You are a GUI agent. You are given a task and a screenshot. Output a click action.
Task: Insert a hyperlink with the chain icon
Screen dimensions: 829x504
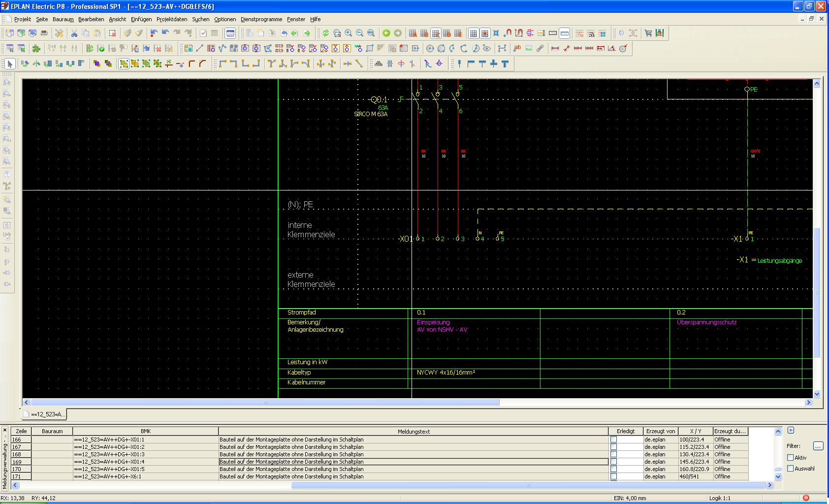click(x=540, y=48)
